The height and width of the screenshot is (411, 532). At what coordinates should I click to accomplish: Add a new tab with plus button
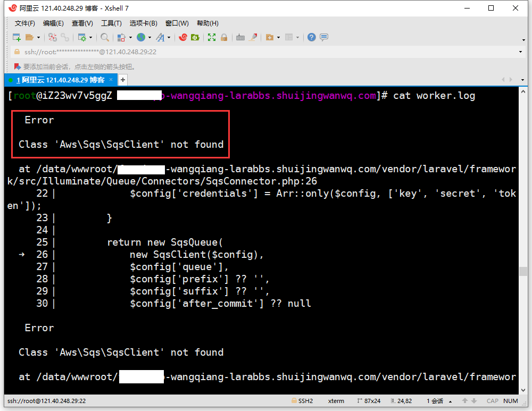[123, 80]
